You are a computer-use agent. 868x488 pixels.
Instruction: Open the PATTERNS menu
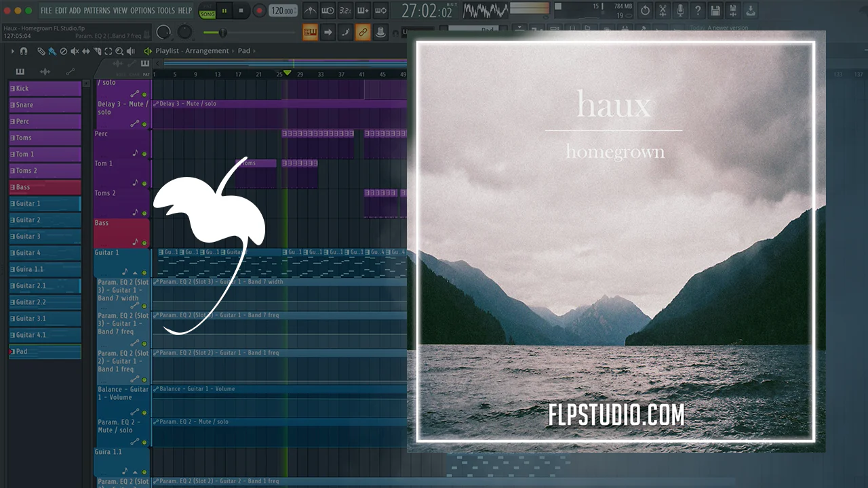pos(97,11)
